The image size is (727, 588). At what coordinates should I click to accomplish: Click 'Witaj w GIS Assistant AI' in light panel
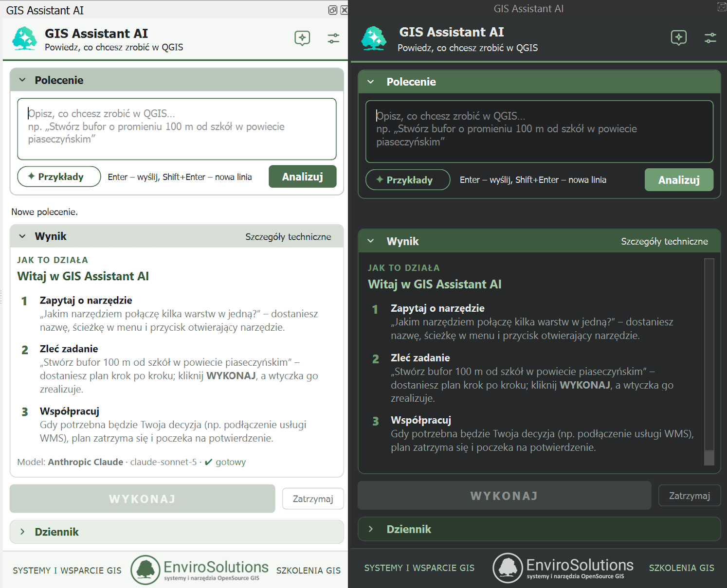83,276
